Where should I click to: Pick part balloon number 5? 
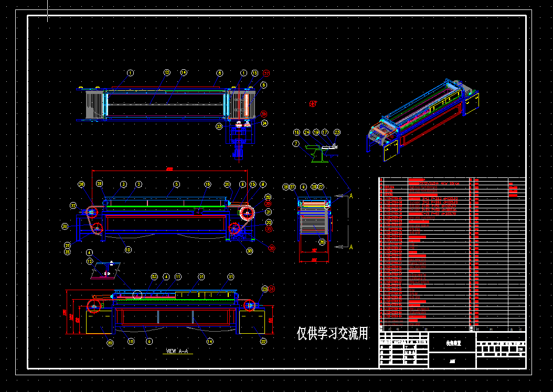[177, 184]
